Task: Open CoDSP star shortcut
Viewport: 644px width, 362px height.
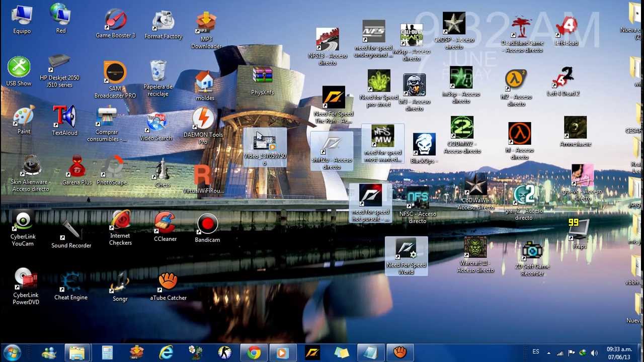Action: pyautogui.click(x=454, y=30)
